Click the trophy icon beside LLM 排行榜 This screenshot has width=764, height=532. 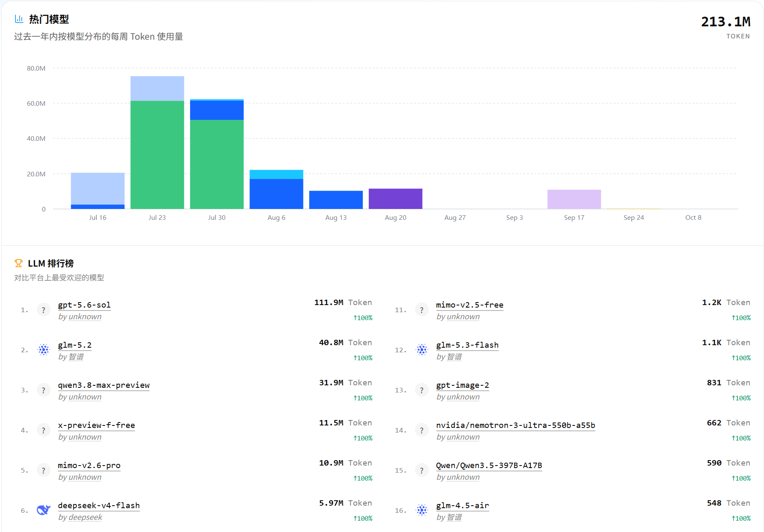pos(18,263)
